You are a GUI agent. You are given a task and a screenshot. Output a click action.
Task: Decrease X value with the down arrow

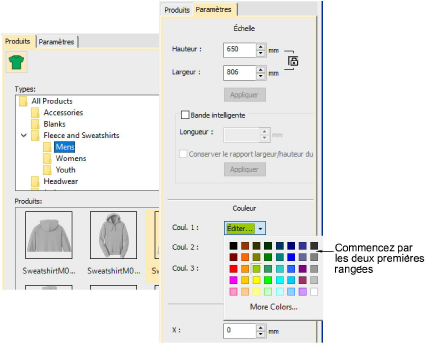point(261,334)
